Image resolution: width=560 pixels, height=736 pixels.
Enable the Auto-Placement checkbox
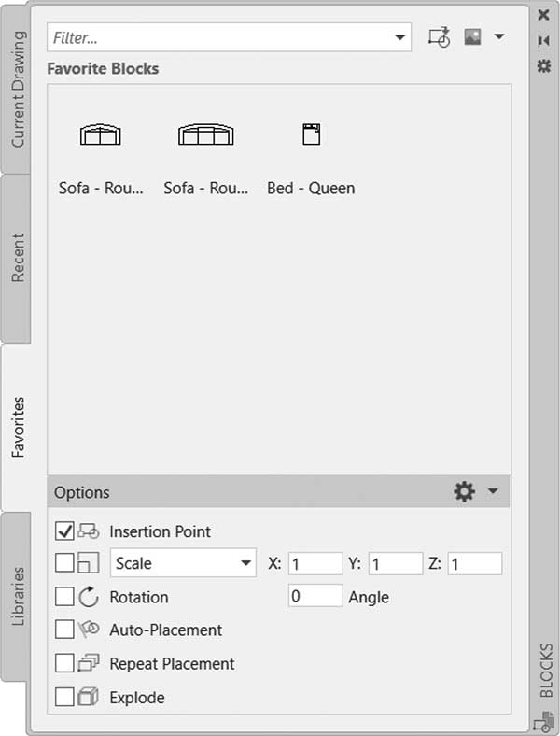click(x=64, y=630)
